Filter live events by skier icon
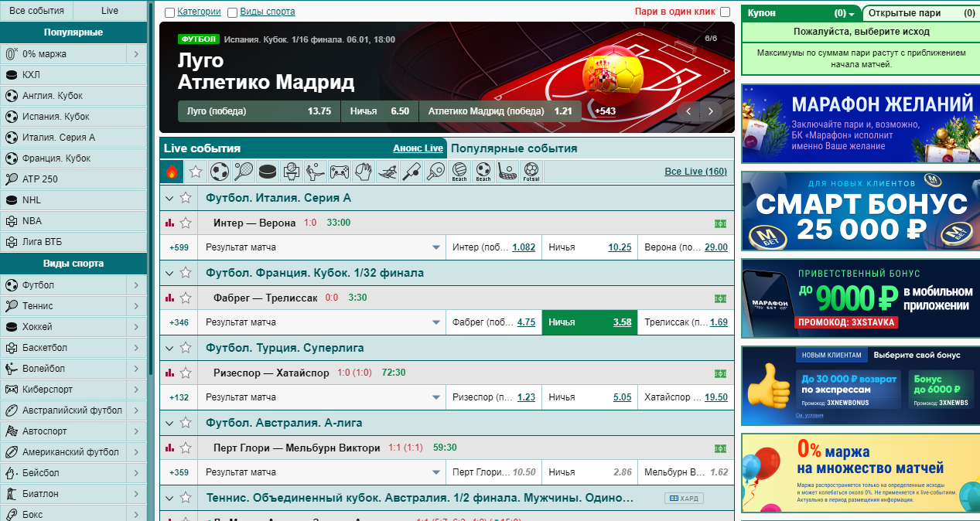980x521 pixels. pyautogui.click(x=387, y=171)
